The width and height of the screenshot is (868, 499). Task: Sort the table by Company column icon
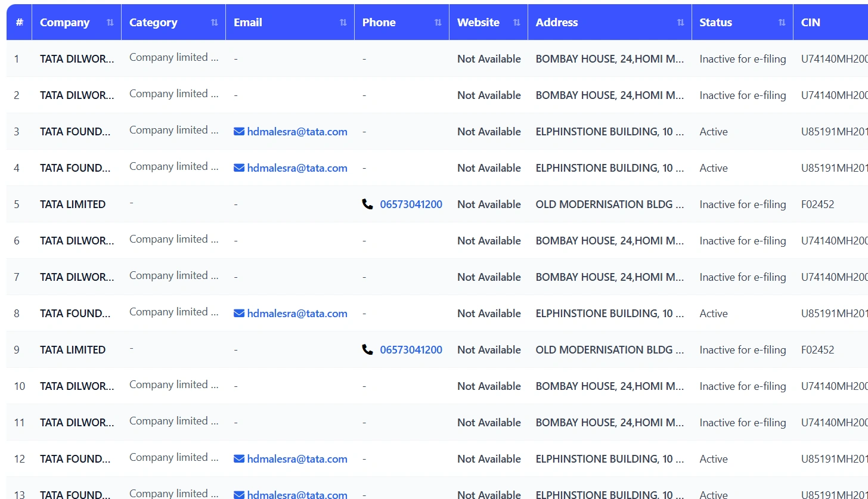[110, 23]
